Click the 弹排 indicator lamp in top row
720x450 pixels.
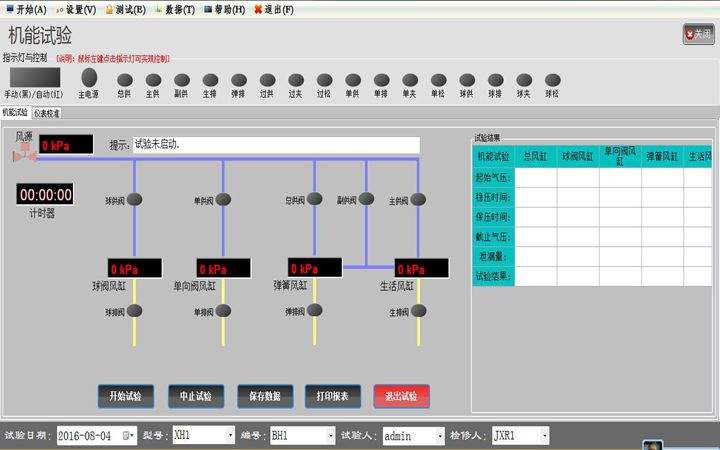click(x=238, y=80)
